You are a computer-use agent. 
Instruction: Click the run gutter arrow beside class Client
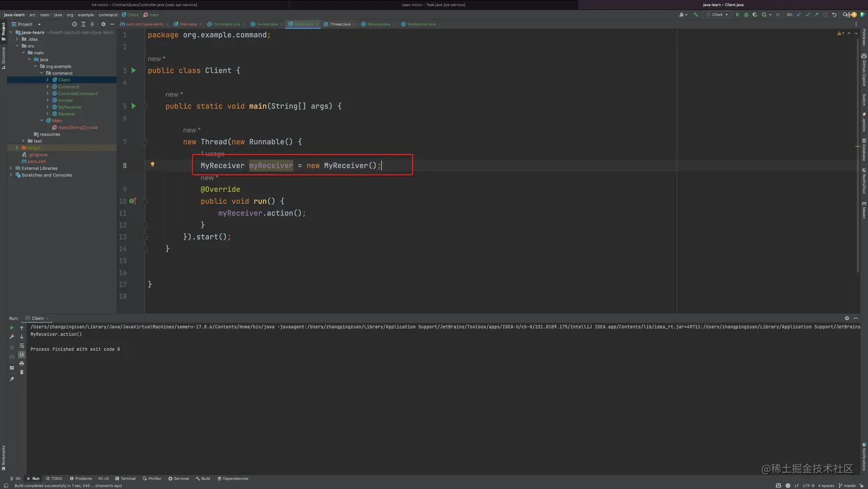click(x=134, y=71)
